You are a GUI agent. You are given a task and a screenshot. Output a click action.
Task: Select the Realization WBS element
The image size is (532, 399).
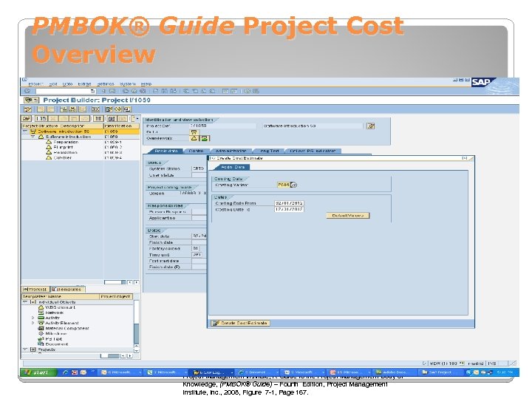point(65,153)
